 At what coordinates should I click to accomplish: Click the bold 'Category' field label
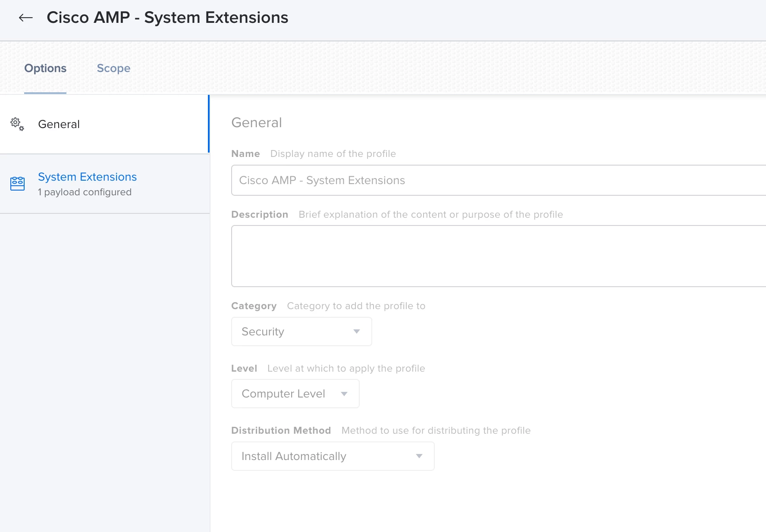[254, 306]
